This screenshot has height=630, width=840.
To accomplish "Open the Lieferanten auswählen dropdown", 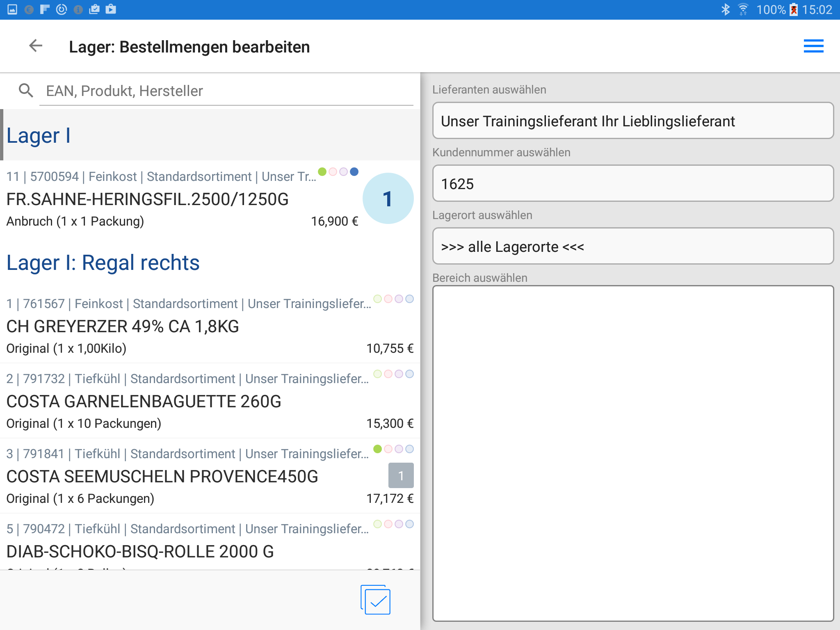I will [x=633, y=121].
